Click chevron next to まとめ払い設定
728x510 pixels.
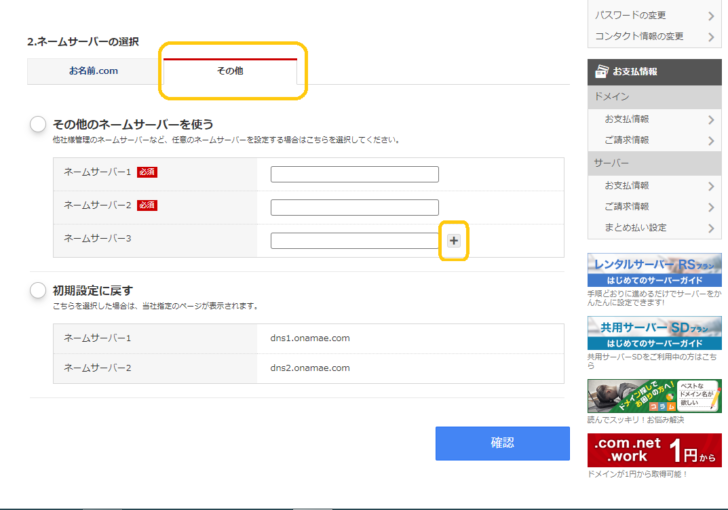[x=711, y=228]
